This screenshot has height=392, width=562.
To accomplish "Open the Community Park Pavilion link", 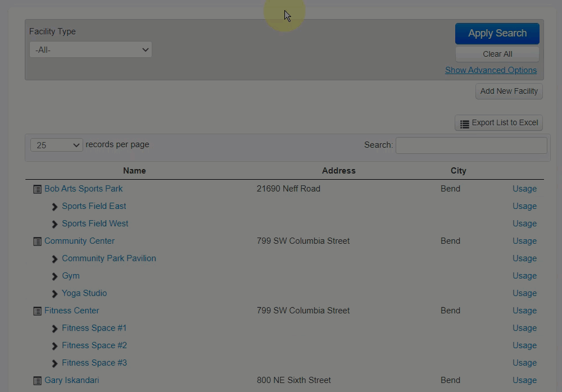I will [x=108, y=258].
